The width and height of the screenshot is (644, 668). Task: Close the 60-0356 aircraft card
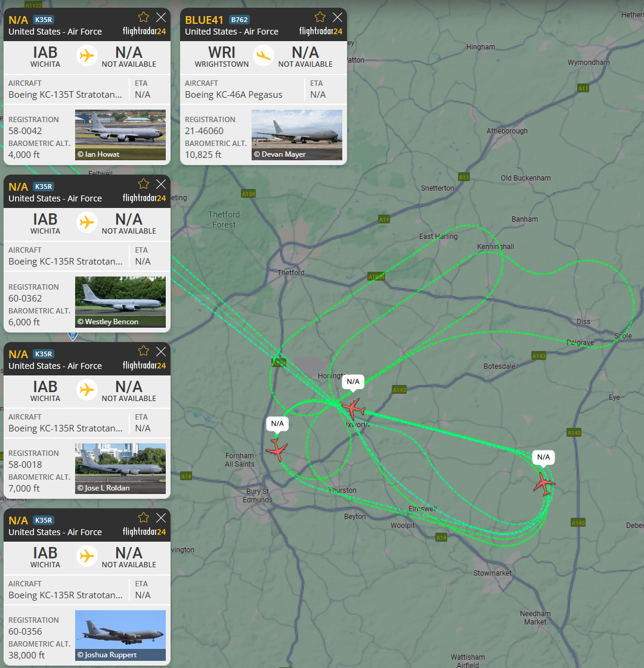point(161,518)
